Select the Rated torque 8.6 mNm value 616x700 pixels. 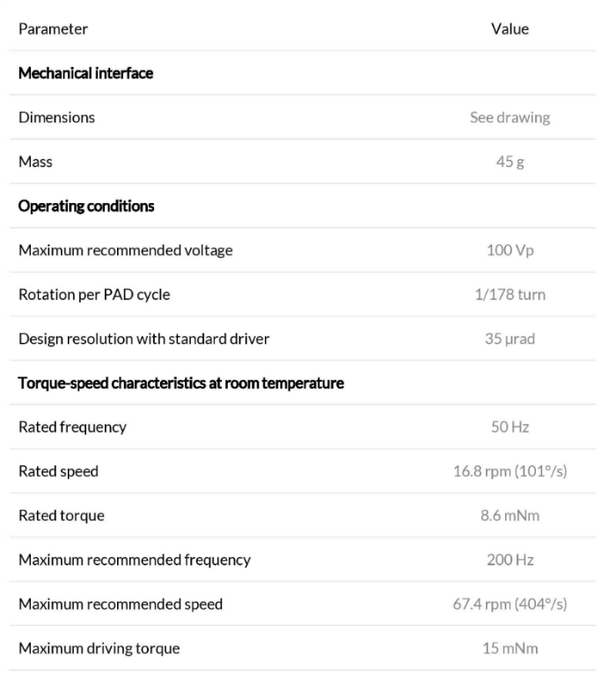(510, 515)
